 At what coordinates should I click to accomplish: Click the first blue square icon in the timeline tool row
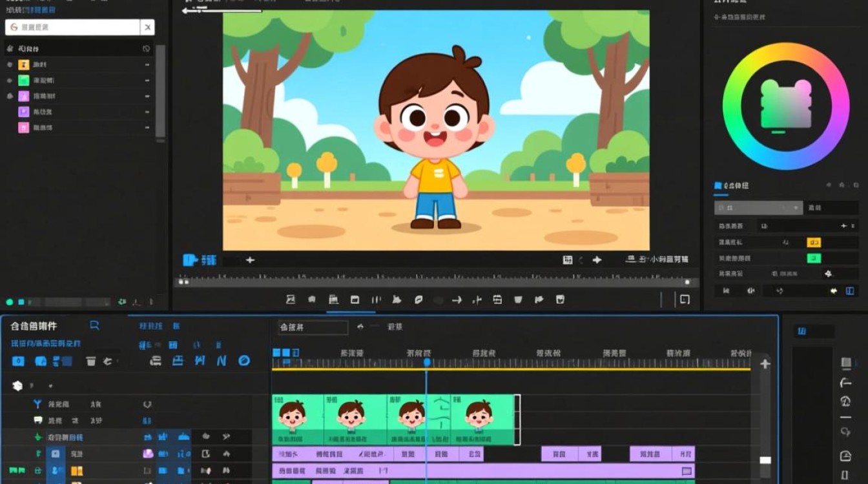(19, 361)
